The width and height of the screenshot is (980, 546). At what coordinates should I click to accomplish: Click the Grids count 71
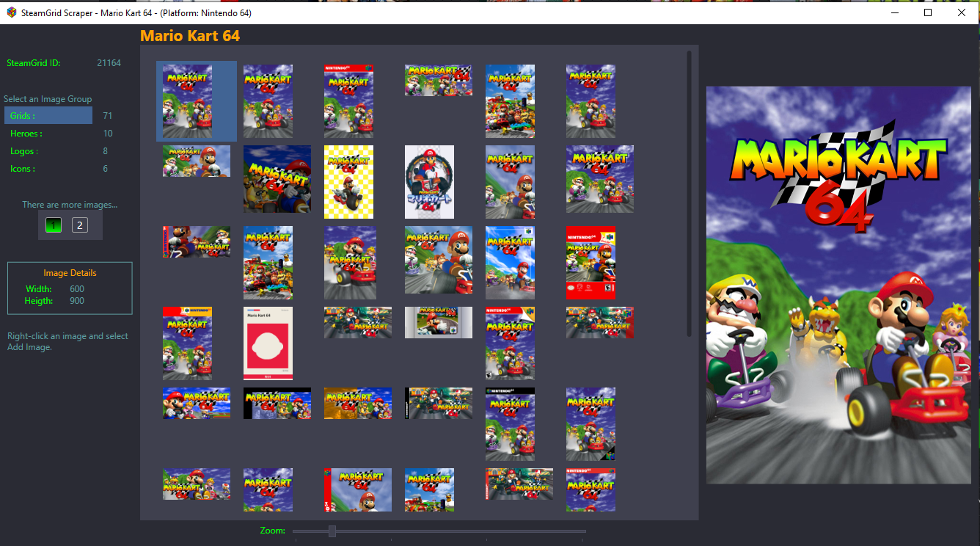coord(108,116)
